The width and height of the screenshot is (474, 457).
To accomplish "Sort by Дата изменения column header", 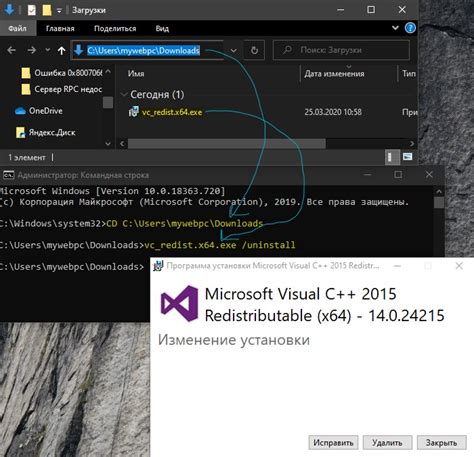I will (x=334, y=73).
